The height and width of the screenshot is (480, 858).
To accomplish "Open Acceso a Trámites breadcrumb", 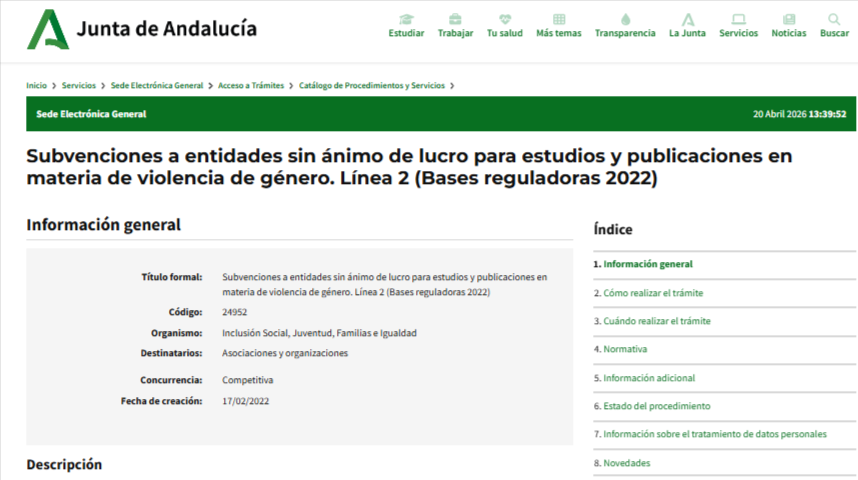I will [251, 85].
